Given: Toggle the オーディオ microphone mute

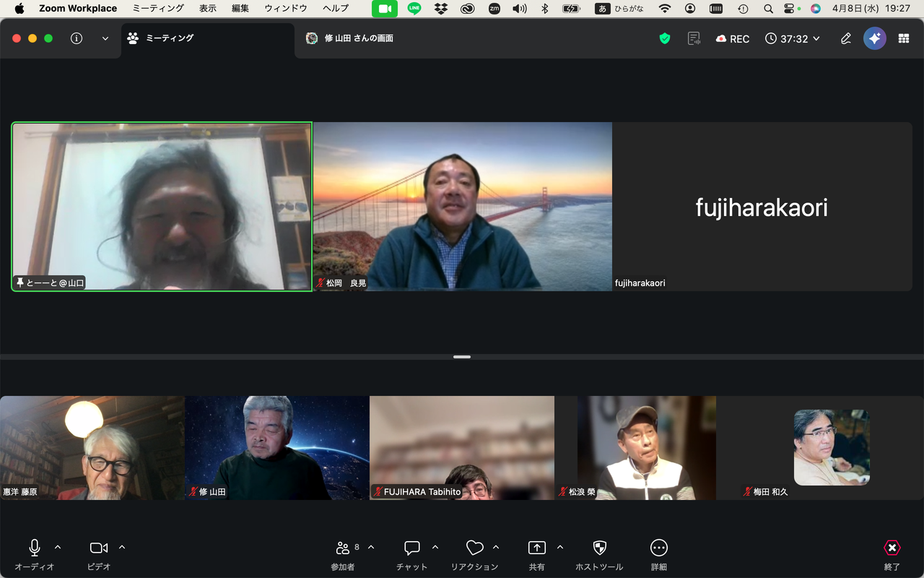Looking at the screenshot, I should point(34,555).
